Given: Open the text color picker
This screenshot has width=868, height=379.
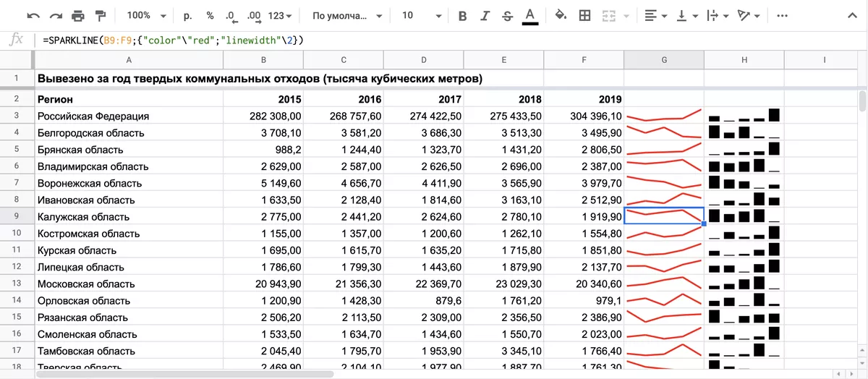Looking at the screenshot, I should pyautogui.click(x=530, y=15).
